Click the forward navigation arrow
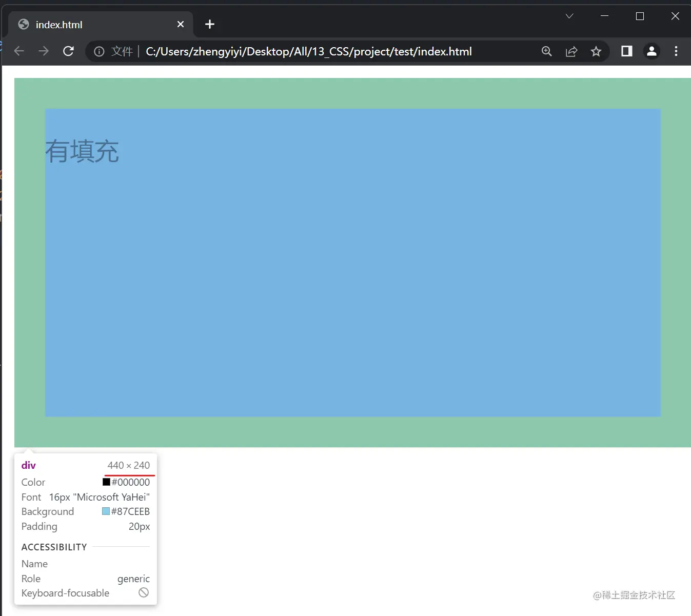691x616 pixels. pos(44,51)
